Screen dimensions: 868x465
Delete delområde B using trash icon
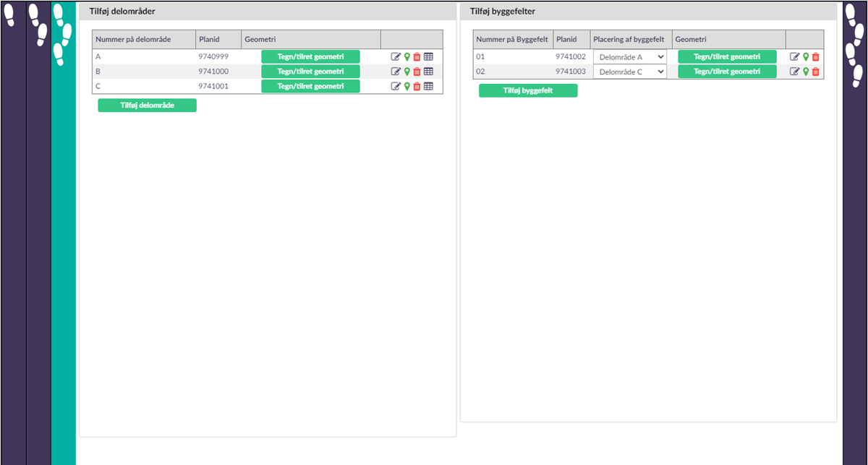click(x=417, y=72)
